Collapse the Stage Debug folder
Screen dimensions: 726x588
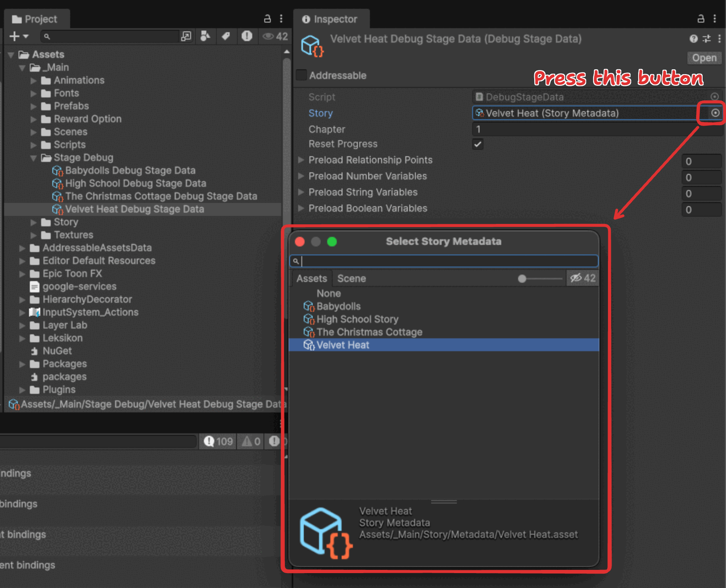(x=33, y=158)
